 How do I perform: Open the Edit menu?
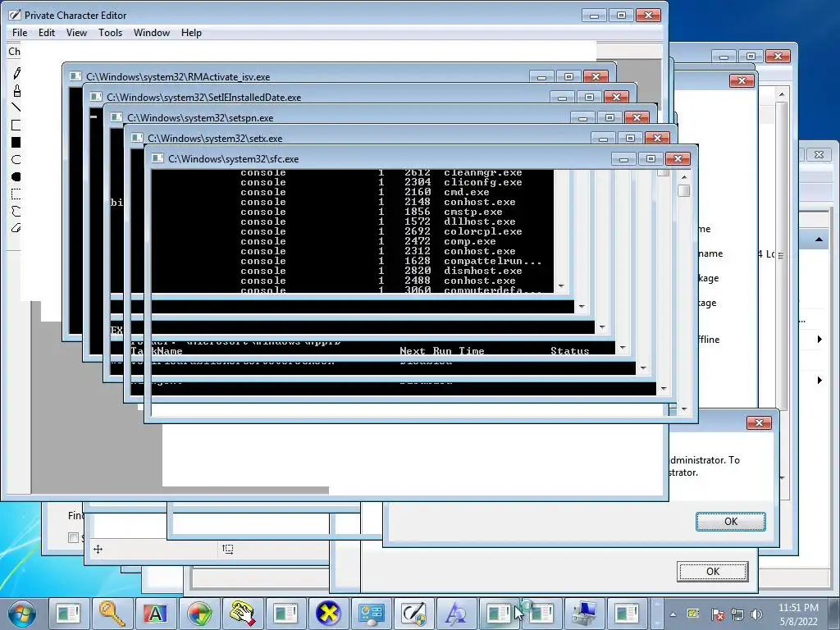(47, 33)
